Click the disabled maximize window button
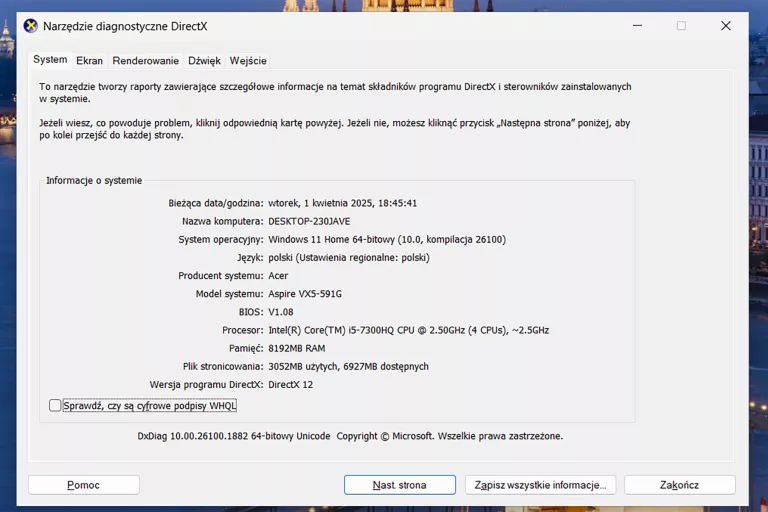 coord(681,25)
